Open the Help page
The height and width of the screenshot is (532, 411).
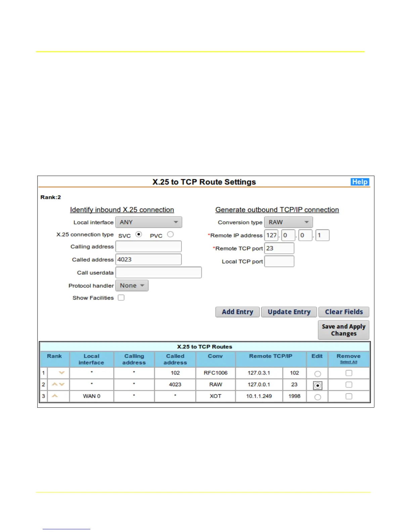(360, 182)
